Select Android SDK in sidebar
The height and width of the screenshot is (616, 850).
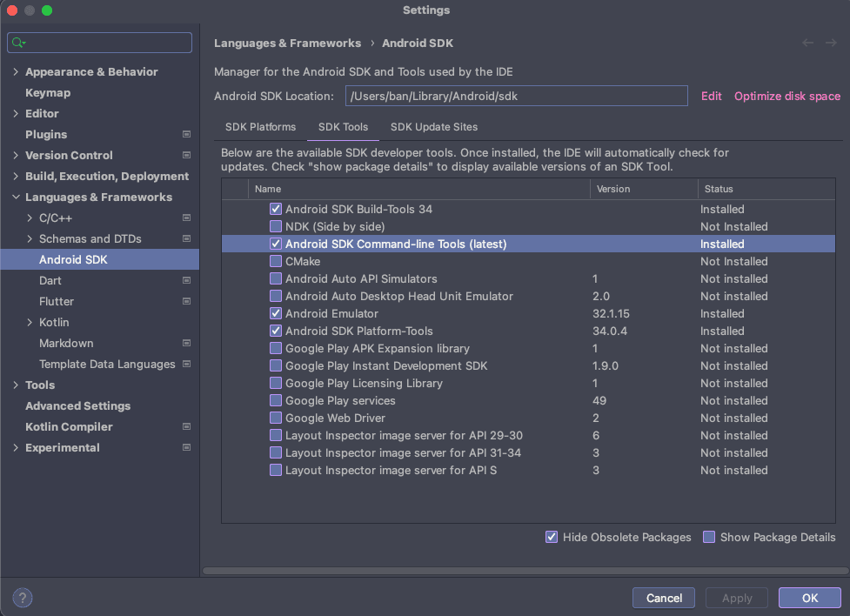click(100, 260)
